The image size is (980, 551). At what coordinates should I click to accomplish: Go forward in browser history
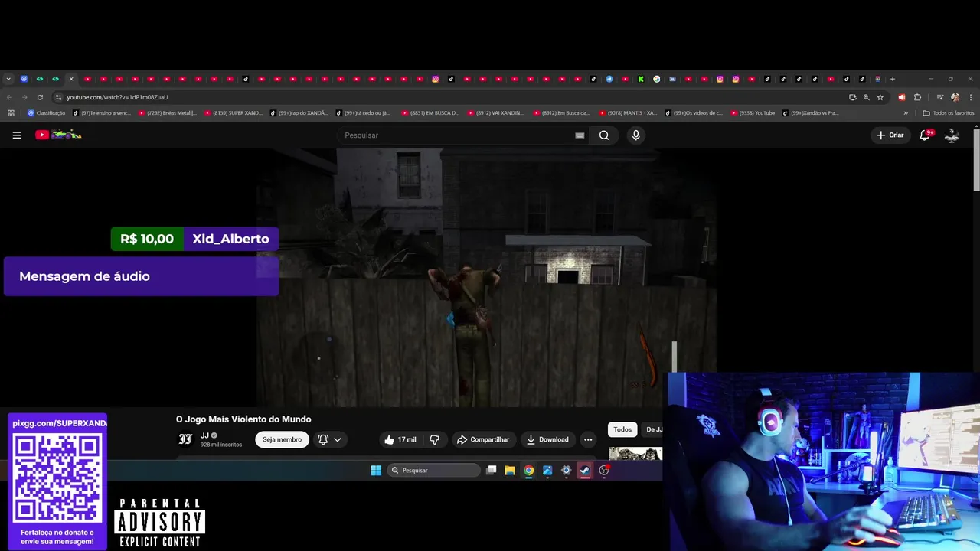click(24, 97)
